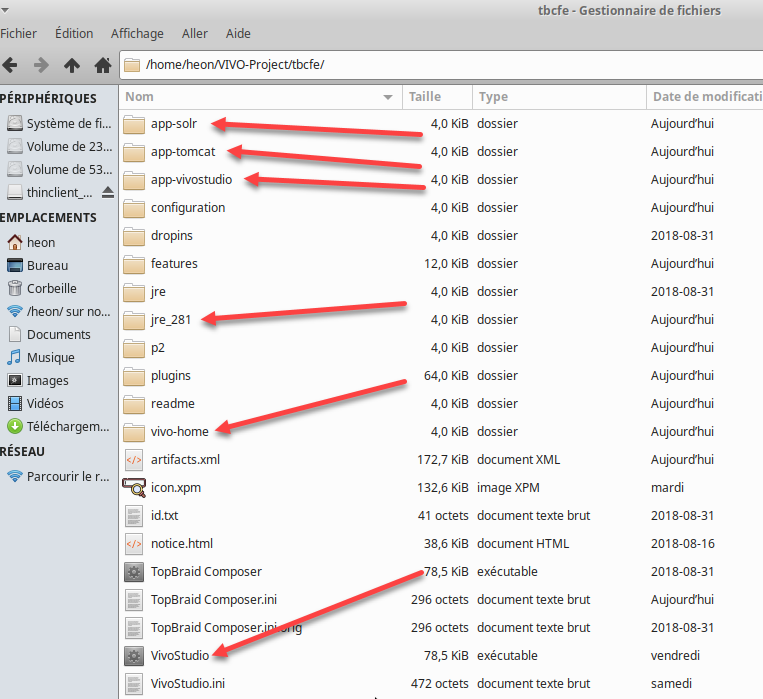Image resolution: width=763 pixels, height=699 pixels.
Task: Open Système de fichiers in sidebar
Action: tap(59, 124)
